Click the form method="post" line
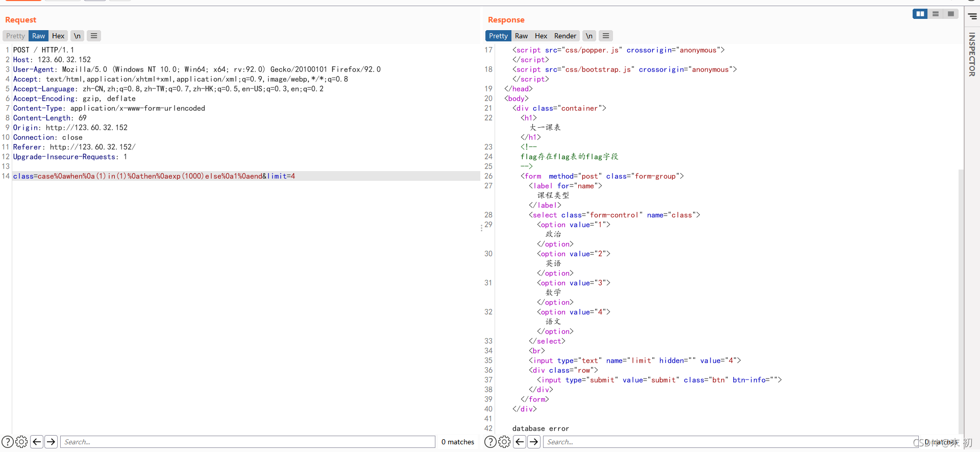 coord(602,176)
